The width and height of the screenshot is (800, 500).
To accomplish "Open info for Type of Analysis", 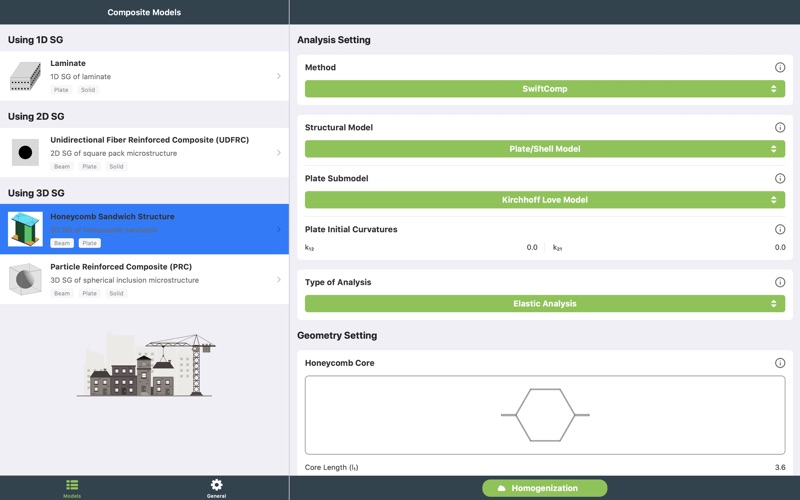I will [x=780, y=282].
